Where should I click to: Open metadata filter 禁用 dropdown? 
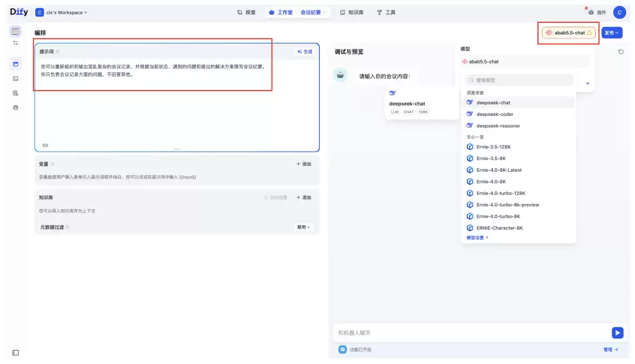coord(303,227)
